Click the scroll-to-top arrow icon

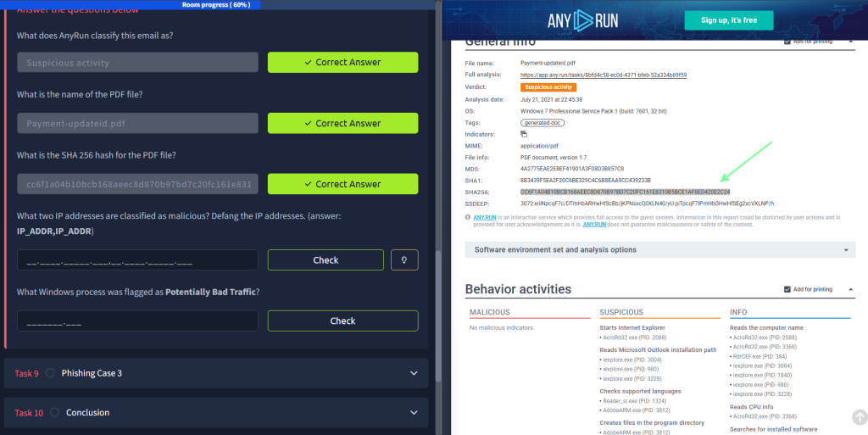859,417
